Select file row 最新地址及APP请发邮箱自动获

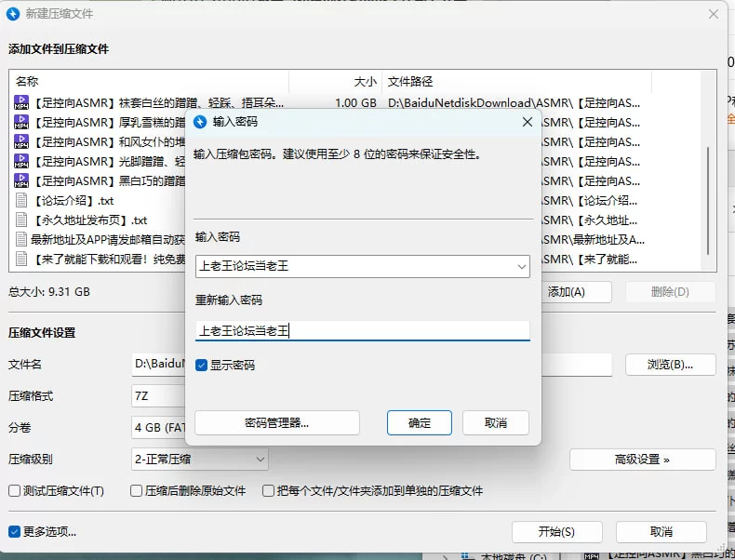108,239
